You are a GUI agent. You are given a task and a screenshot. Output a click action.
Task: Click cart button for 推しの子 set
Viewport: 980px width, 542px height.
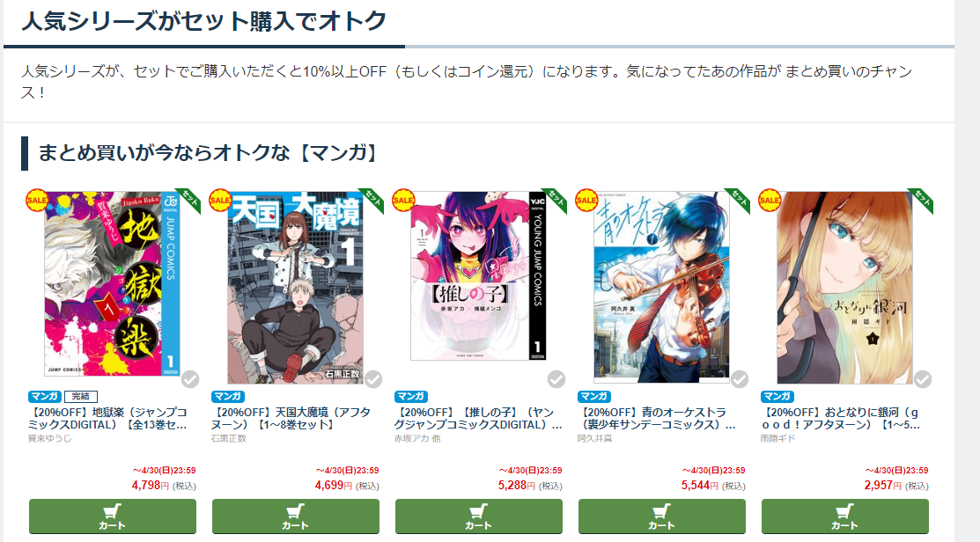(x=479, y=517)
